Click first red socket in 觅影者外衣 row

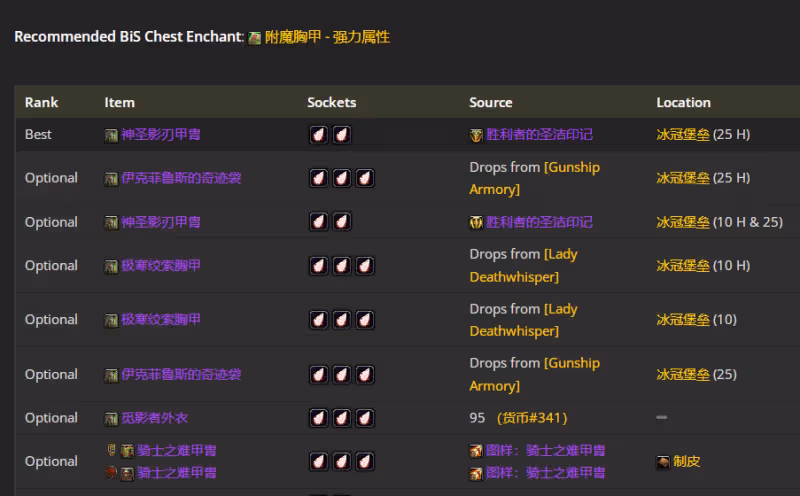click(319, 418)
